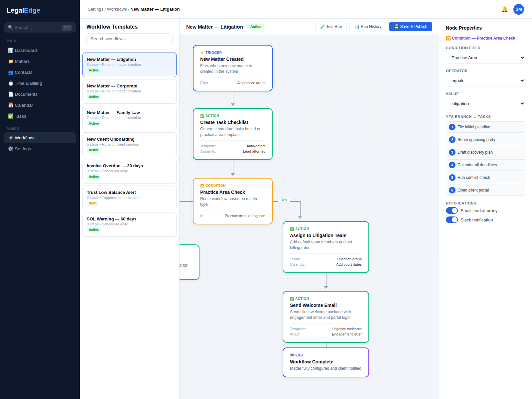Select the Workflow Complete end node title

pyautogui.click(x=312, y=362)
